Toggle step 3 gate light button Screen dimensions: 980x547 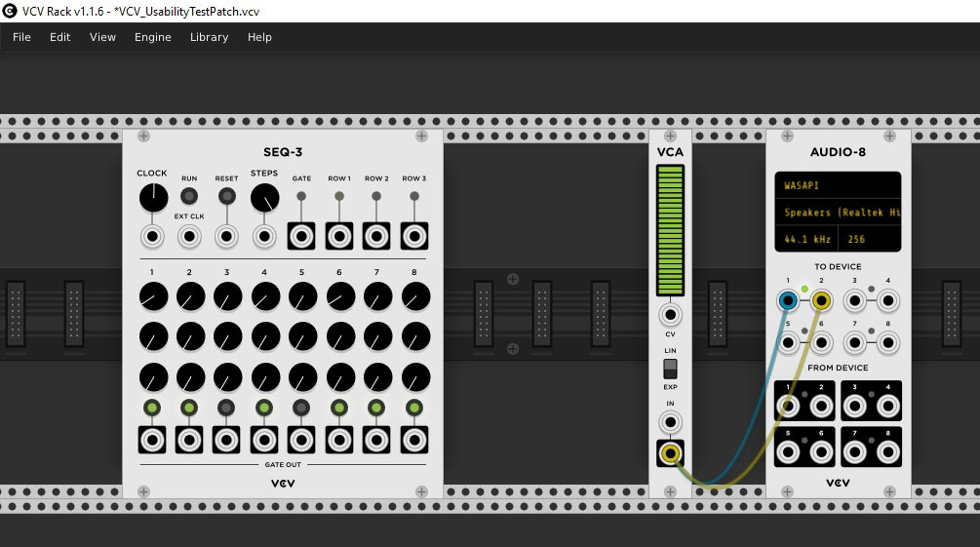(226, 408)
